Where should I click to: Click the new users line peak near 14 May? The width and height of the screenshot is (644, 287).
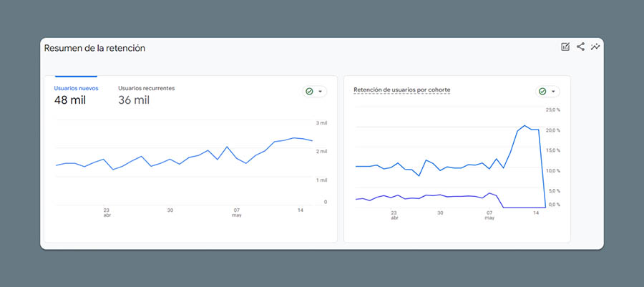(x=294, y=137)
